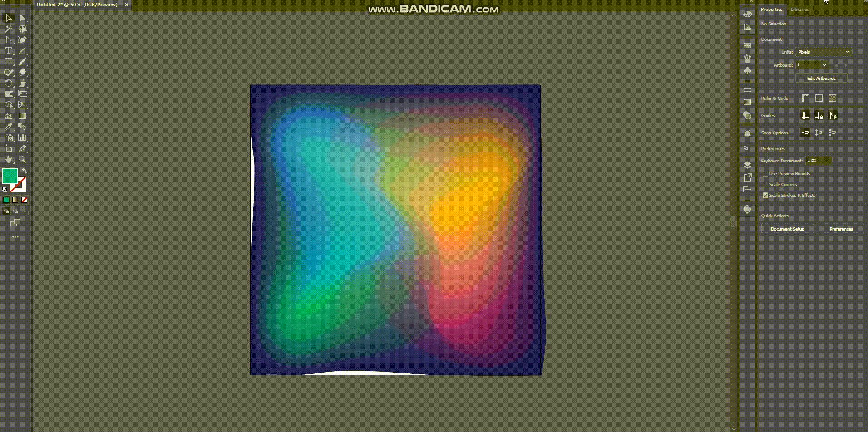Open the Edit Toolbar three-dots menu
868x432 pixels.
(15, 237)
